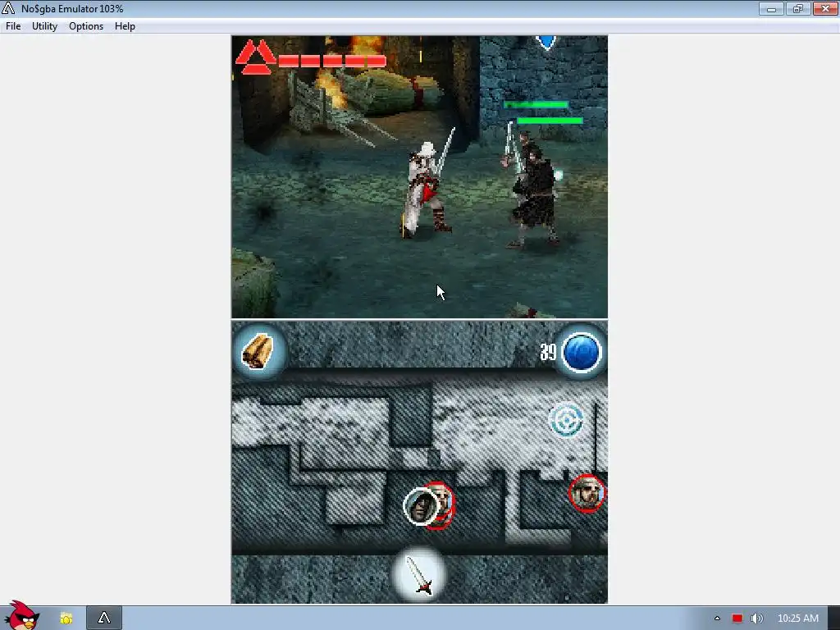Switch to the NoSgba taskbar button
840x630 pixels.
(104, 619)
